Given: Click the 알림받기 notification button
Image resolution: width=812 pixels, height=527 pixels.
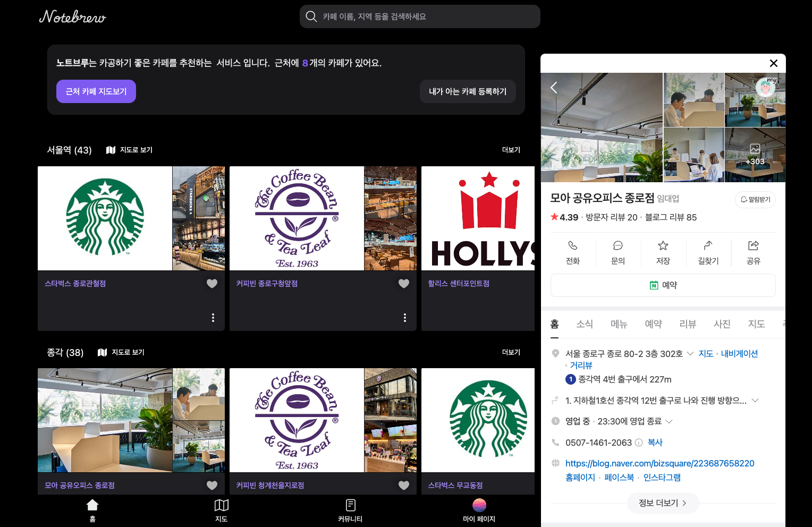Looking at the screenshot, I should [755, 199].
